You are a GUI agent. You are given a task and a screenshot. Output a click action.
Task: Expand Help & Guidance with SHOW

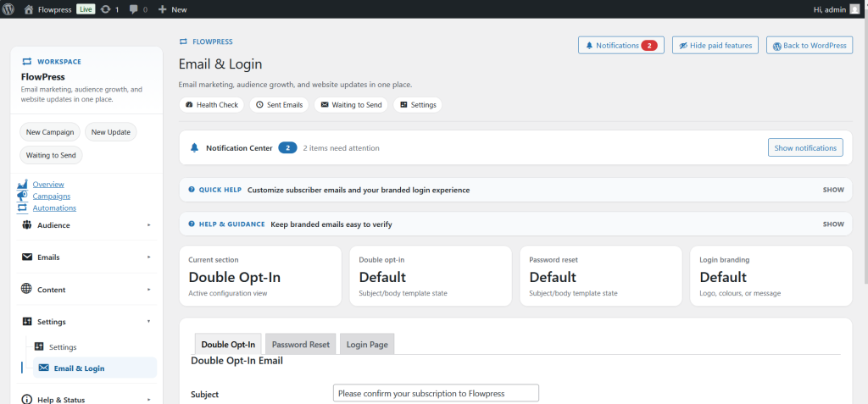point(833,224)
